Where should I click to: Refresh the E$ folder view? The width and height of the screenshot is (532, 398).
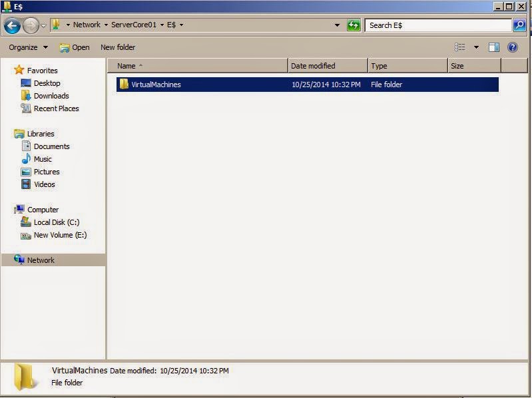[354, 25]
